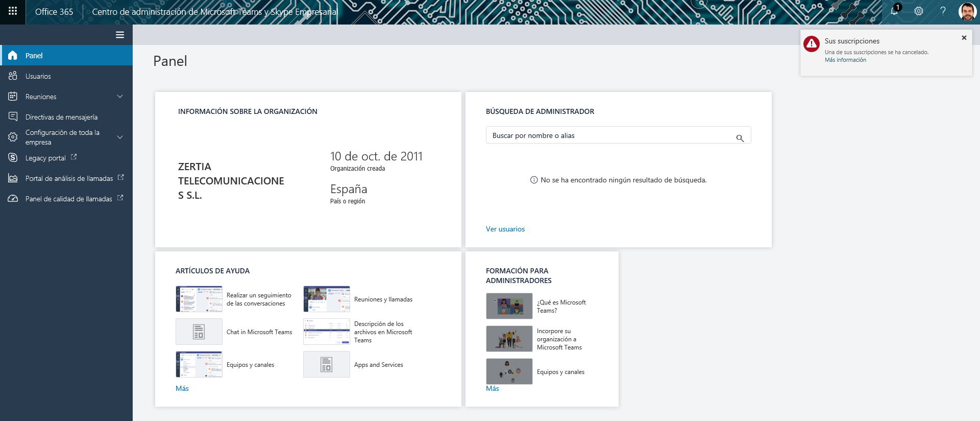Viewport: 980px width, 421px height.
Task: Click Más información in subscription alert
Action: click(845, 60)
